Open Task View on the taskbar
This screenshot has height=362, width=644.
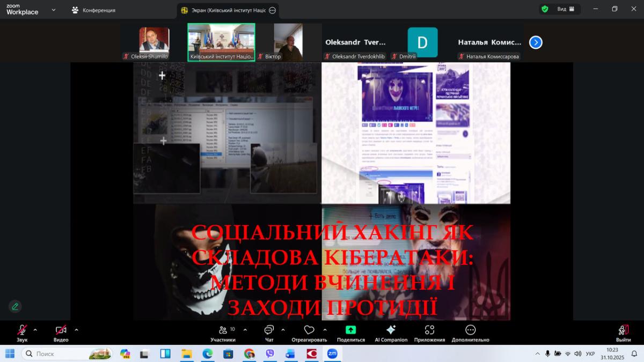pos(165,353)
